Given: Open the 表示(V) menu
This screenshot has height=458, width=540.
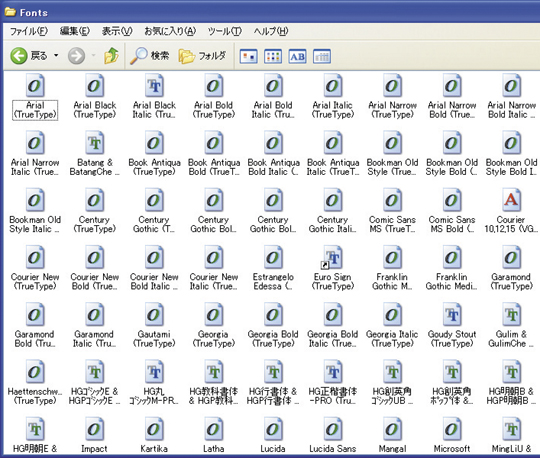Looking at the screenshot, I should 117,31.
